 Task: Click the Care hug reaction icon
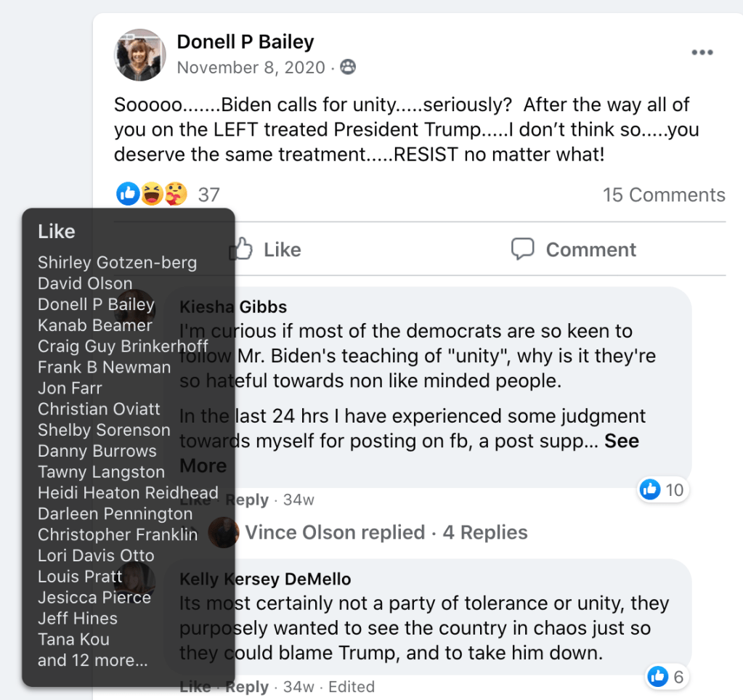[x=175, y=194]
